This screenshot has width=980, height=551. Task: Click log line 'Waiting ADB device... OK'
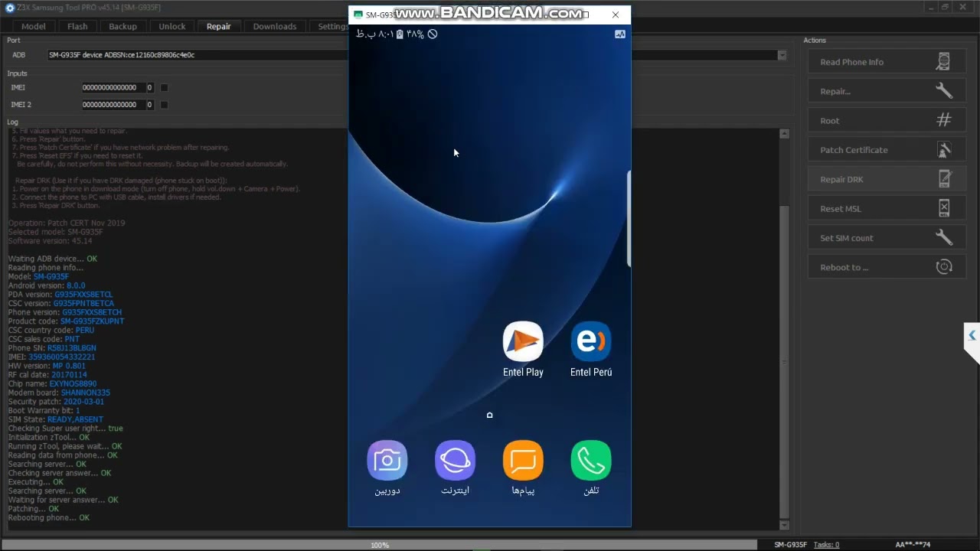[x=53, y=259]
